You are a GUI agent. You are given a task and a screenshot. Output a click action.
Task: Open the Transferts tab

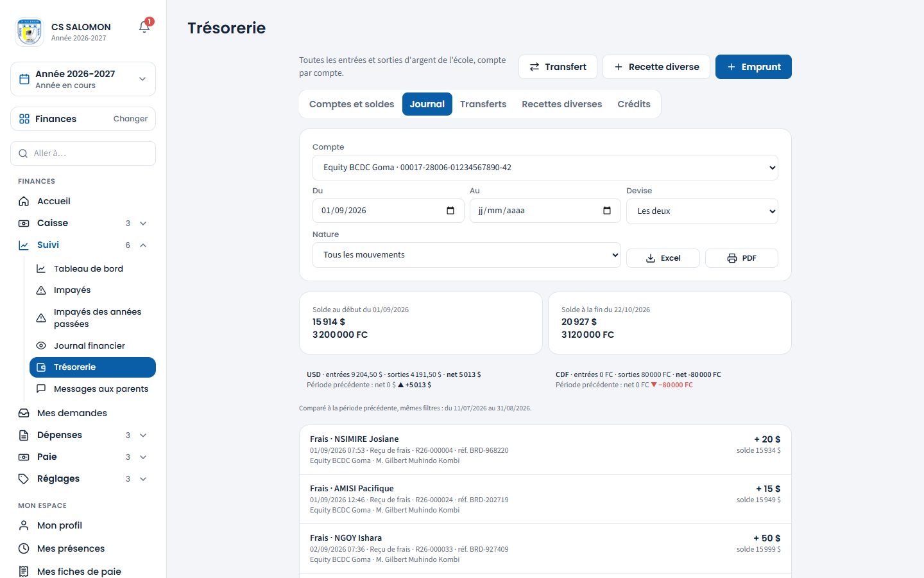483,104
